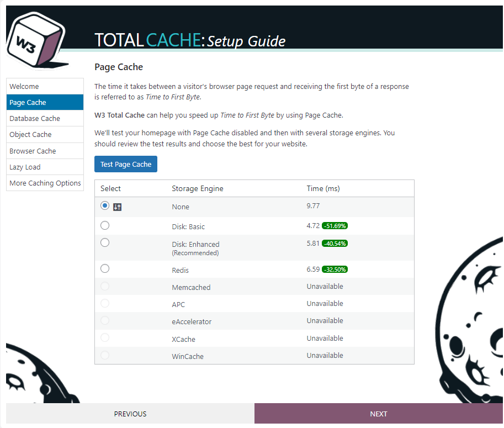The width and height of the screenshot is (504, 428).
Task: Go to Page Cache step
Action: pyautogui.click(x=45, y=102)
